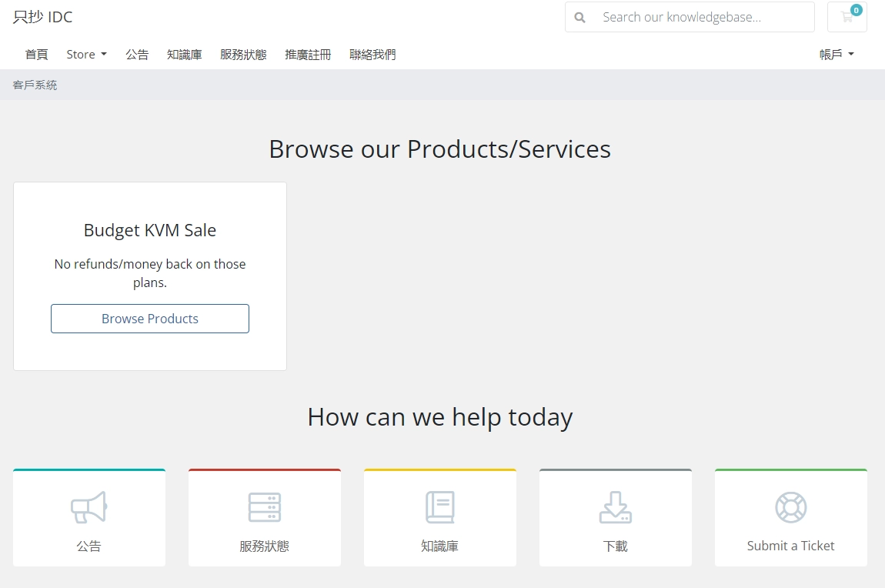
Task: Select 知識庫 in the navigation bar
Action: [185, 55]
